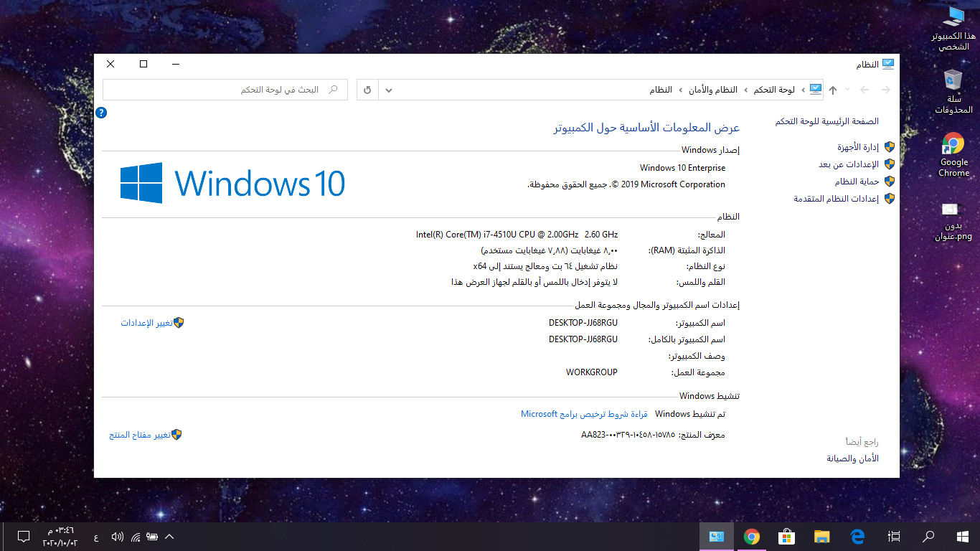This screenshot has width=980, height=551.
Task: Open recent locations dropdown arrow
Action: 848,90
